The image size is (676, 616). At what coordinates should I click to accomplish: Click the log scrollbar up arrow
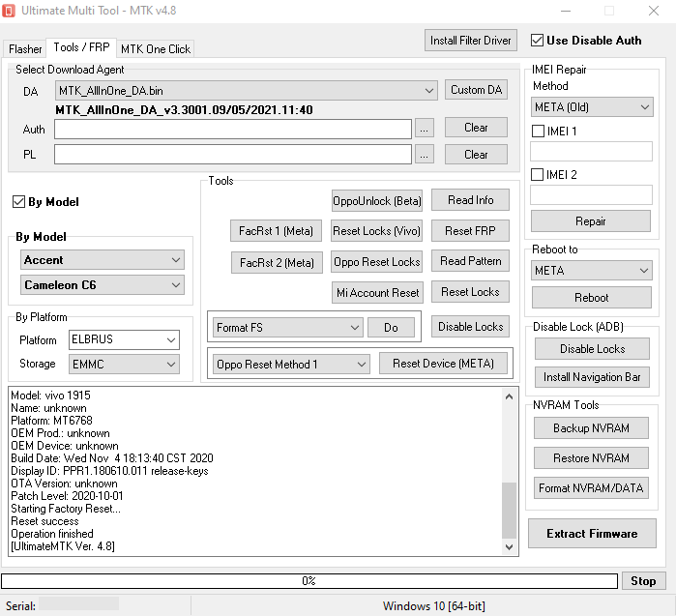(509, 396)
